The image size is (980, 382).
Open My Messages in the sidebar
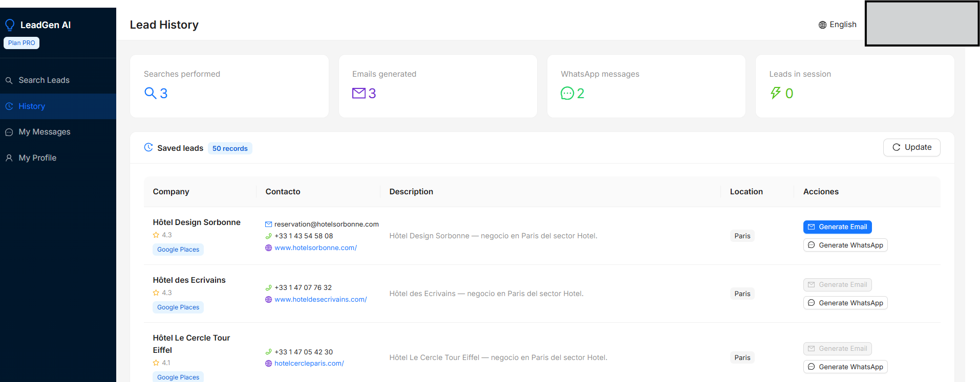coord(58,132)
